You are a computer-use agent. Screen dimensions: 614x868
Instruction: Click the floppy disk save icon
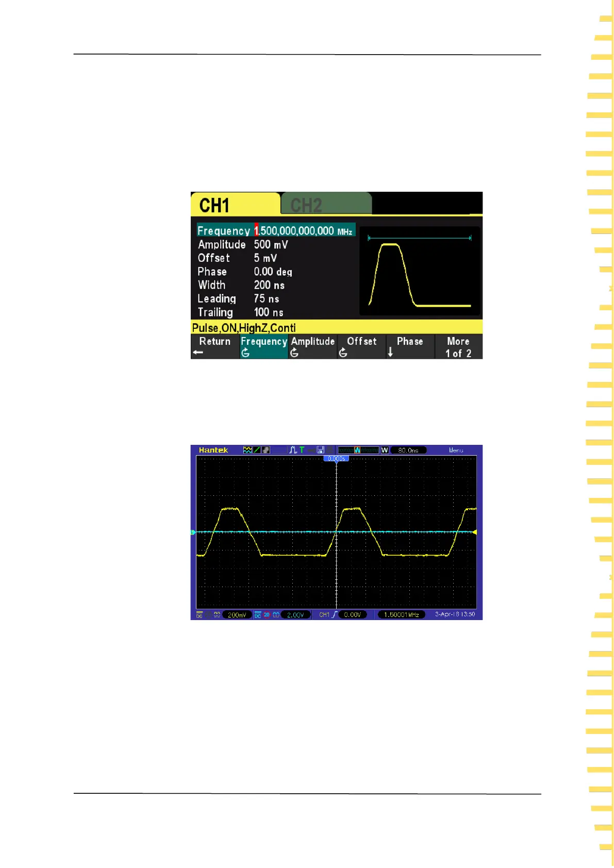coord(320,450)
